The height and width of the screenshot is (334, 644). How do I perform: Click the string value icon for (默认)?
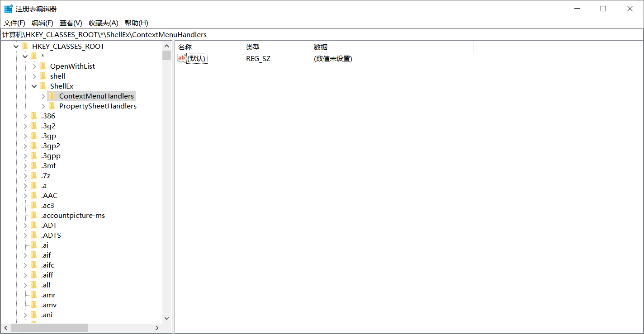tap(182, 58)
